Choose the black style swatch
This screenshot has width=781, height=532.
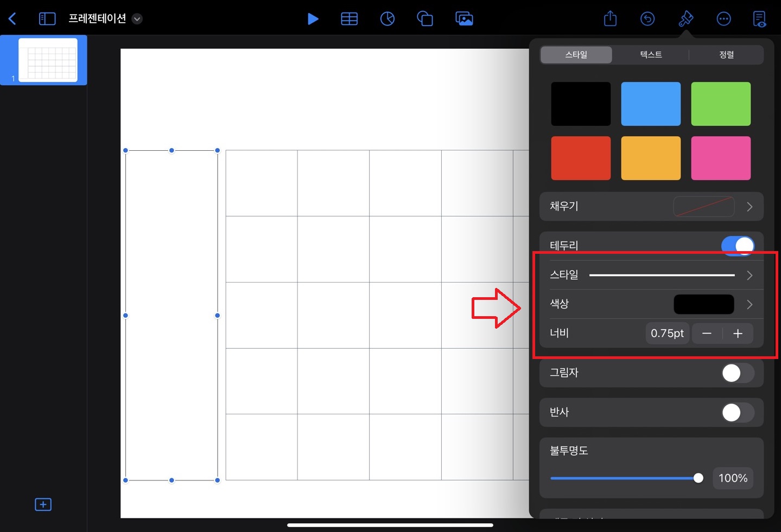(581, 104)
